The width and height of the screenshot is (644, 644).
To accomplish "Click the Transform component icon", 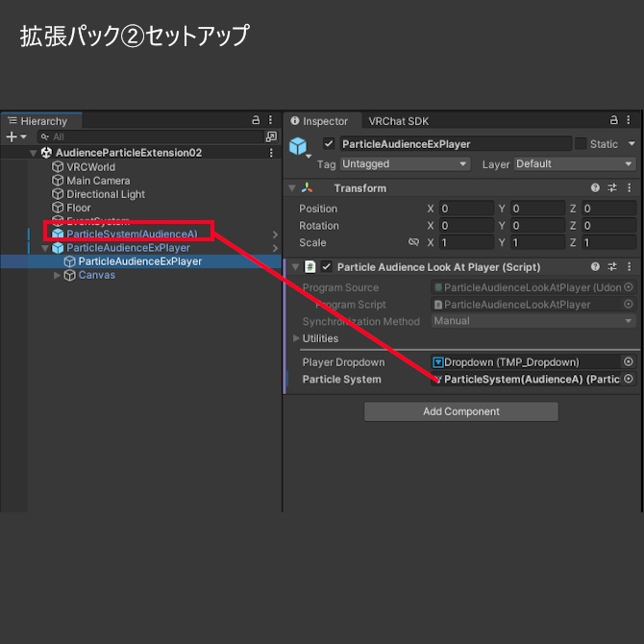I will [308, 188].
